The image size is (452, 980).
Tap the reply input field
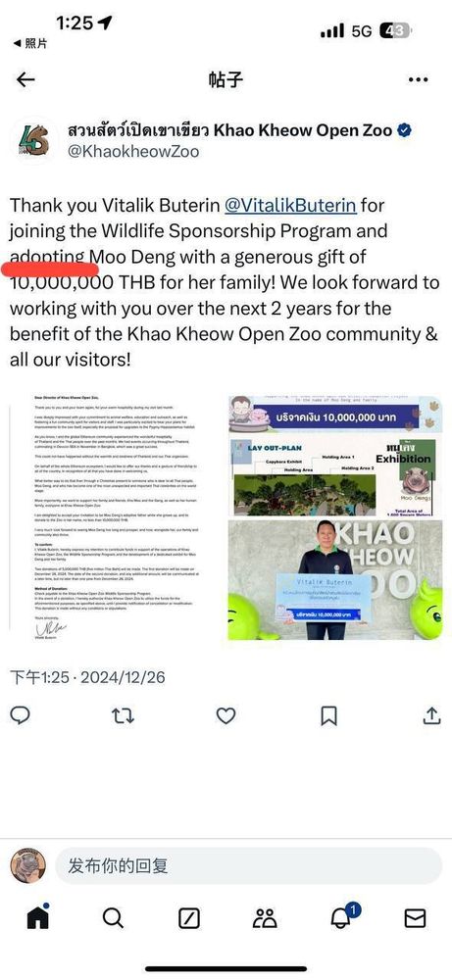pos(249,865)
